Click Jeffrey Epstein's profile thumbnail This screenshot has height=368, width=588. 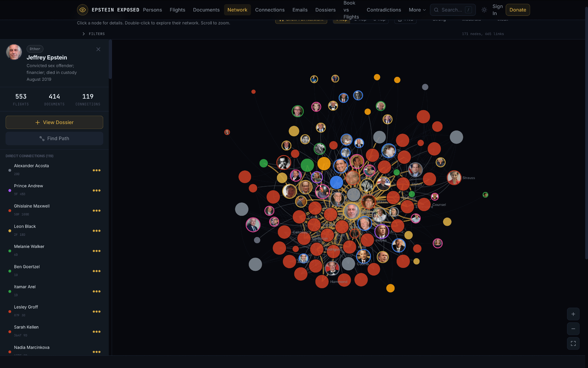coord(14,52)
